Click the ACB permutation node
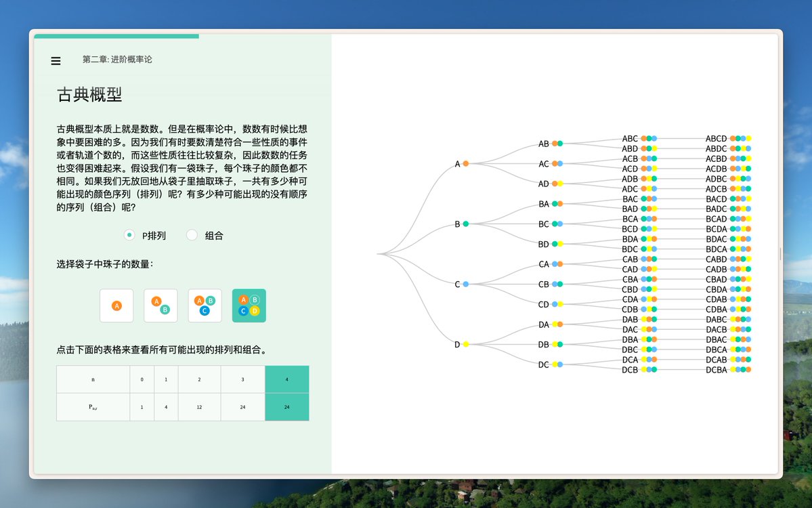812x508 pixels. [639, 158]
